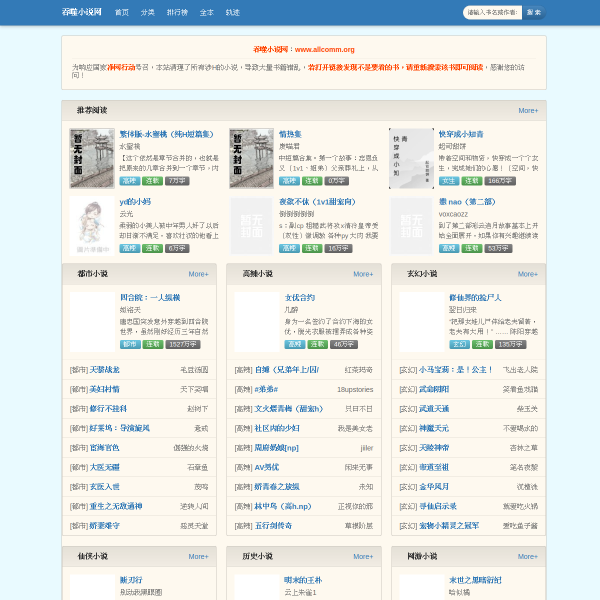Open the 金华风月 list entry

click(434, 487)
